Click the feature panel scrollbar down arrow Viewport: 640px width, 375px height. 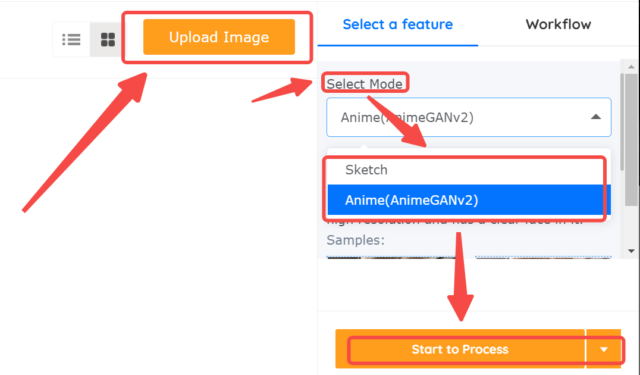[x=631, y=251]
